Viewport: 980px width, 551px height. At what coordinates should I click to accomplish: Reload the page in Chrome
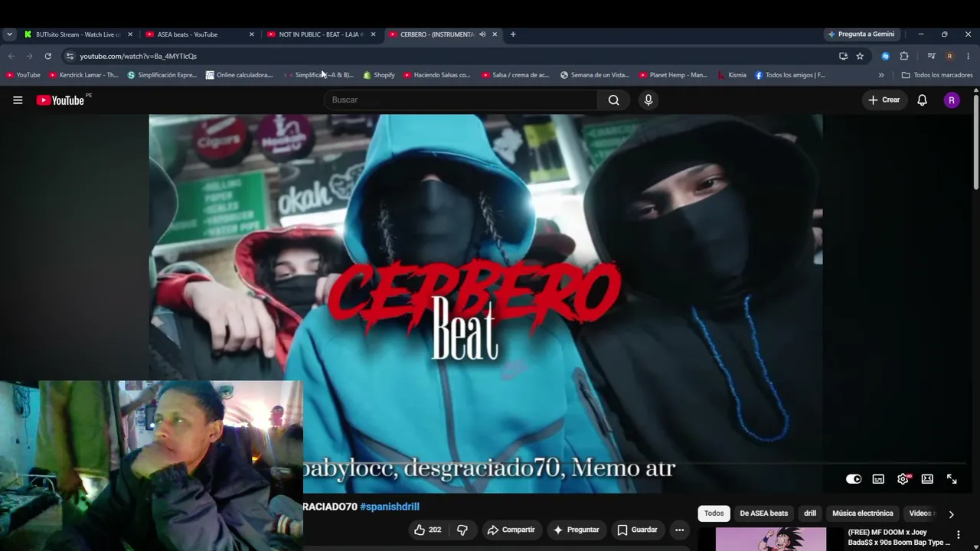click(x=47, y=56)
